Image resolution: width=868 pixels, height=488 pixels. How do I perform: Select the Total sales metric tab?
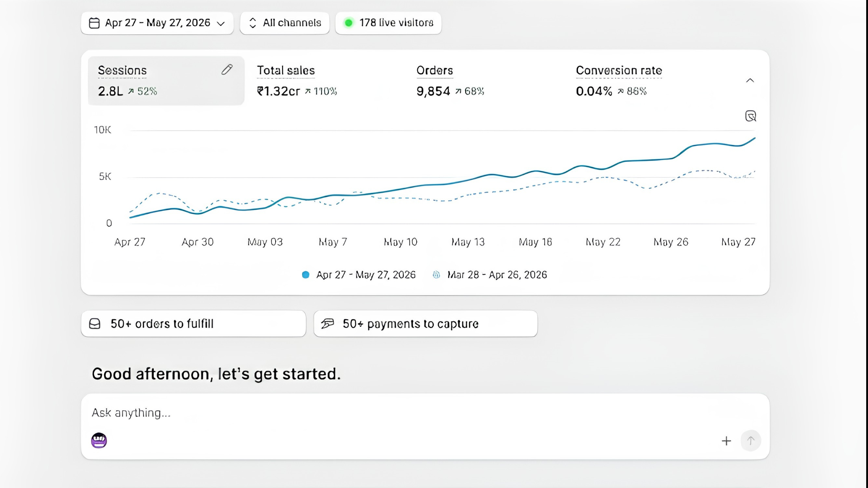click(x=297, y=81)
